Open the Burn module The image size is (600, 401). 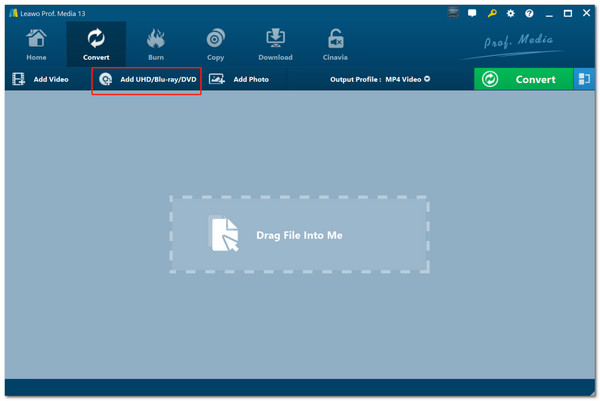156,45
